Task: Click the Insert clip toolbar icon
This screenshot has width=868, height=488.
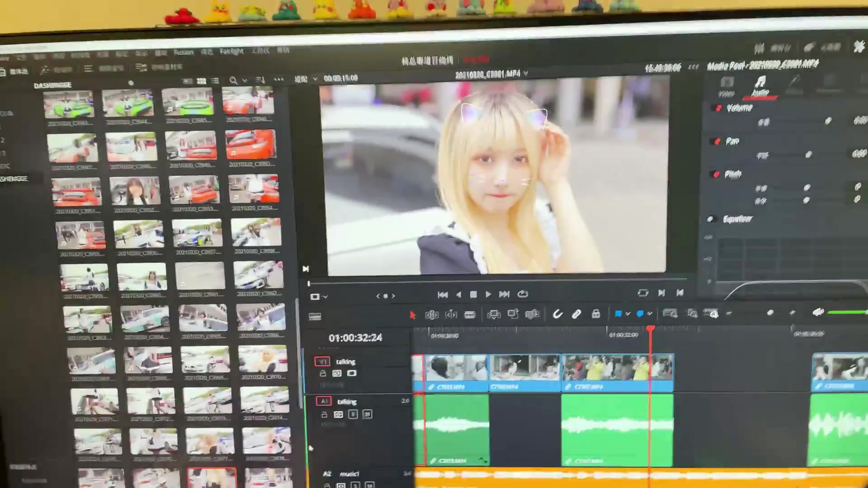Action: click(x=494, y=315)
